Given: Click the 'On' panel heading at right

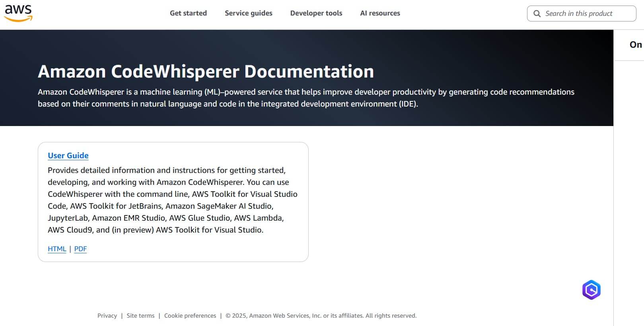Looking at the screenshot, I should [x=636, y=45].
